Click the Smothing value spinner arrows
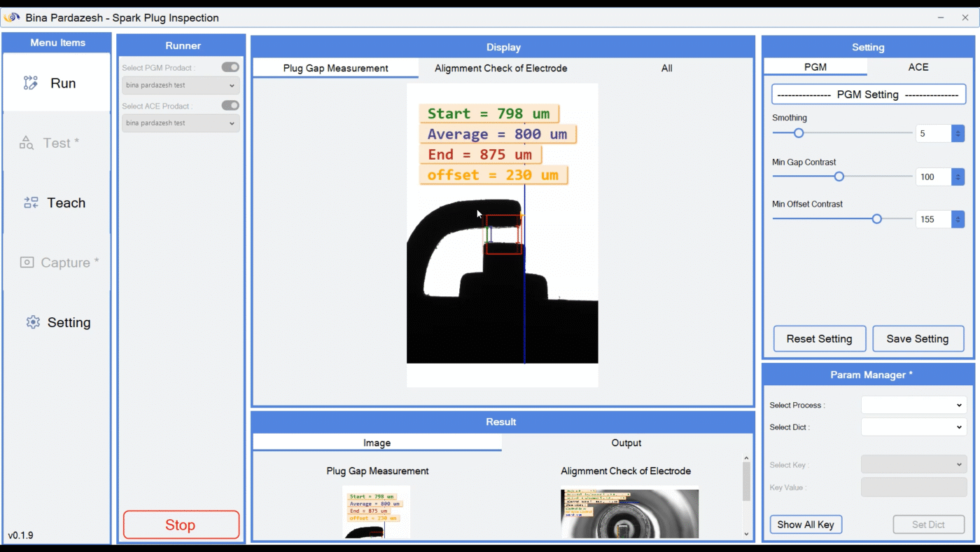Screen dimensions: 980x552 click(x=958, y=133)
